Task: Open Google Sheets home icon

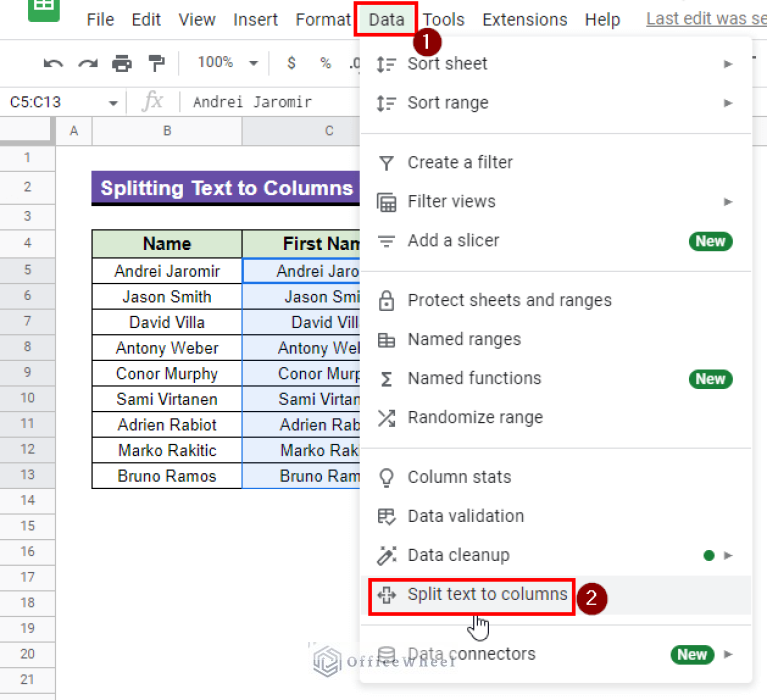Action: coord(44,10)
